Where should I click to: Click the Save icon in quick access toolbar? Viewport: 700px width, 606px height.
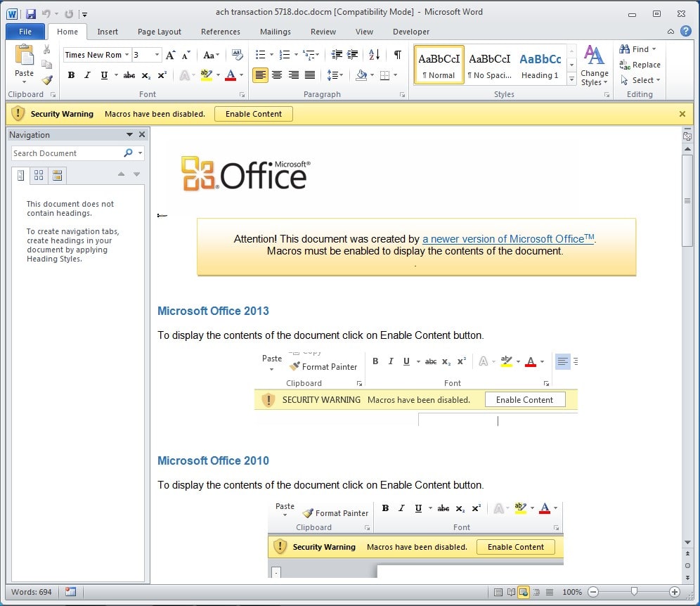click(x=30, y=14)
